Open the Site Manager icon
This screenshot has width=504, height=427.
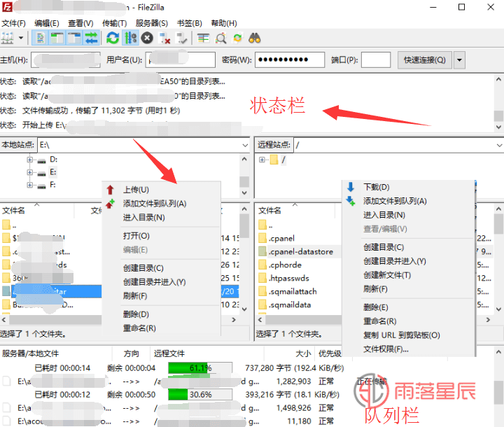(x=8, y=38)
